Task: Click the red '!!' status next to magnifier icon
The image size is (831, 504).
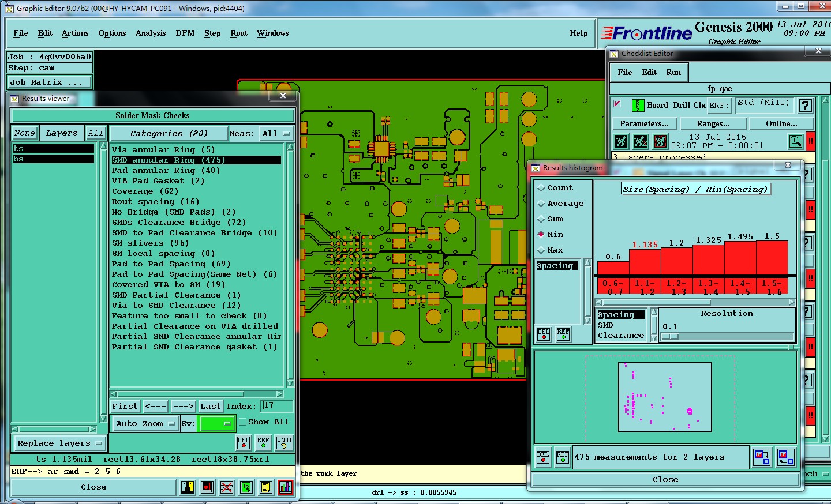Action: (x=810, y=141)
